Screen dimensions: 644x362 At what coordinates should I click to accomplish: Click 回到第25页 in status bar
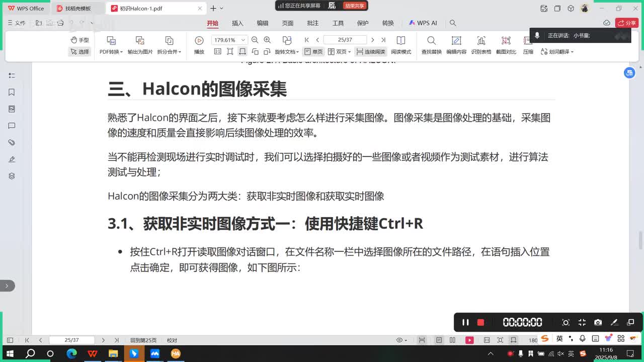click(143, 340)
